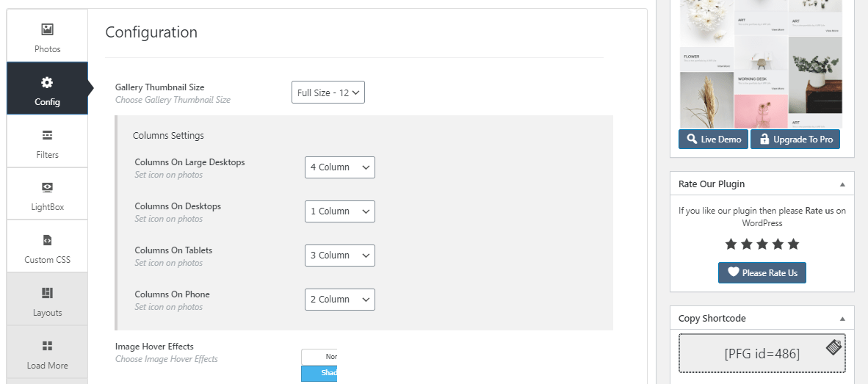Click the Config gear icon
The width and height of the screenshot is (868, 384).
pyautogui.click(x=47, y=82)
